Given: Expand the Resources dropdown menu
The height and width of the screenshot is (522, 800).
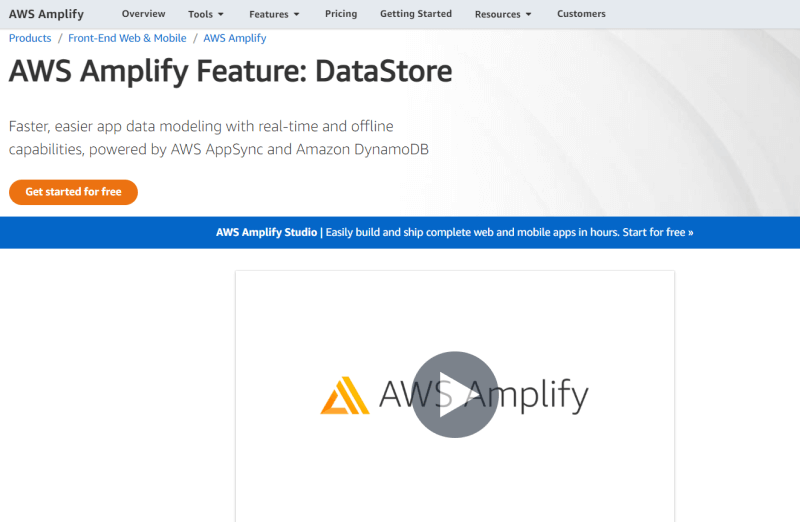Looking at the screenshot, I should [503, 14].
